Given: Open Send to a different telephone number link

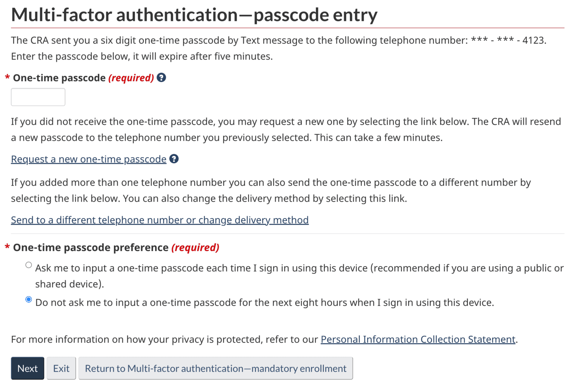Looking at the screenshot, I should point(160,220).
